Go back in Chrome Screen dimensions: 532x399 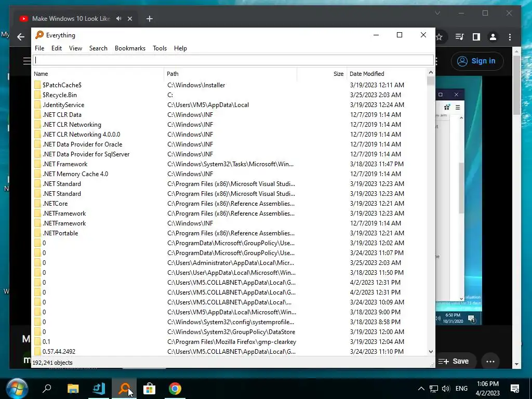point(21,37)
